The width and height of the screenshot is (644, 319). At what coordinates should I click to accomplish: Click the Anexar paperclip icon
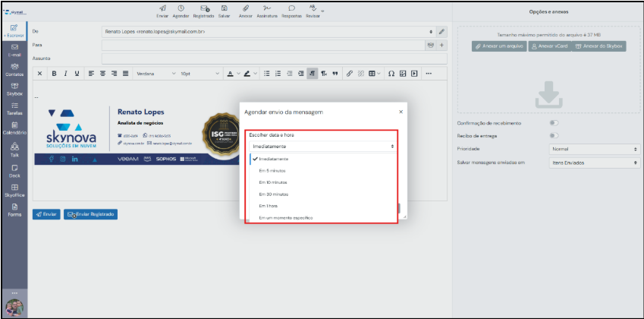(244, 8)
